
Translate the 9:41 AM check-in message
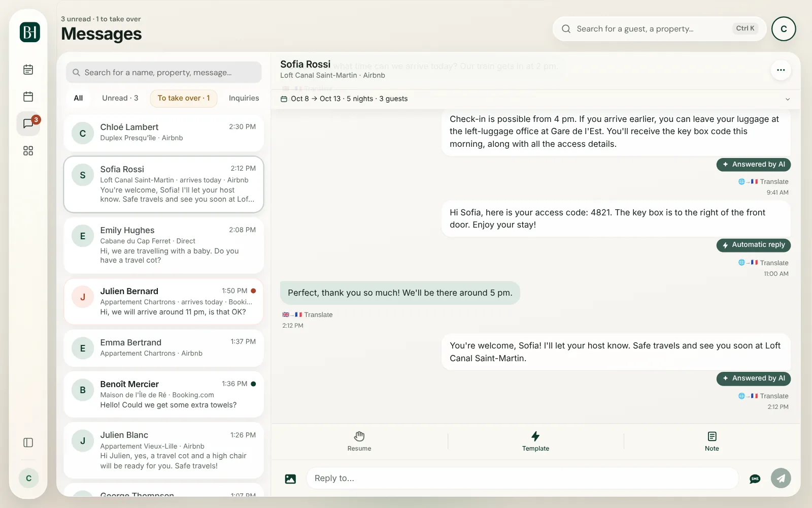[x=763, y=182]
